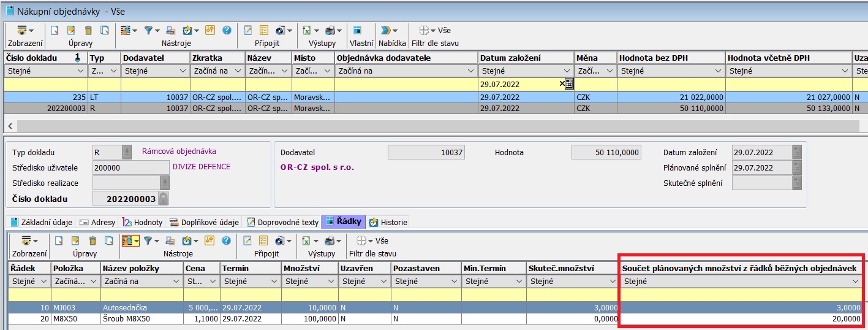Viewport: 868px width, 330px height.
Task: Click the Vlastní columns icon
Action: coord(357,30)
